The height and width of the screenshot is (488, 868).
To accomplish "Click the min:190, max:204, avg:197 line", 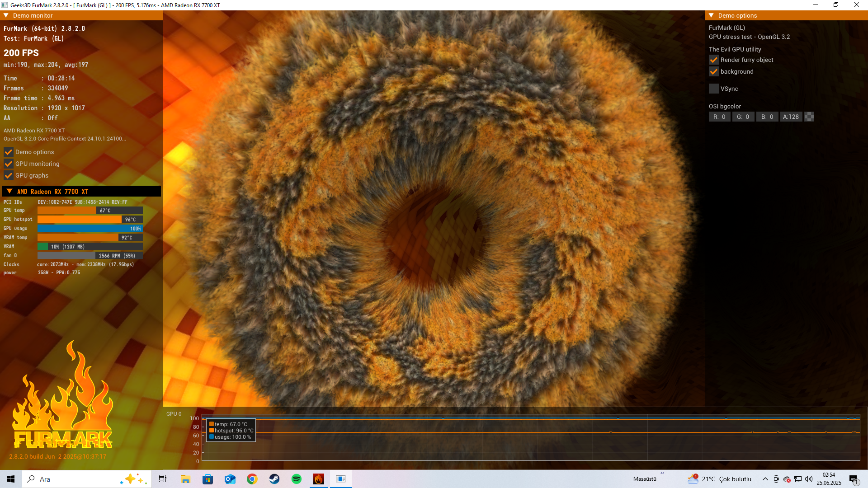I will pos(46,65).
